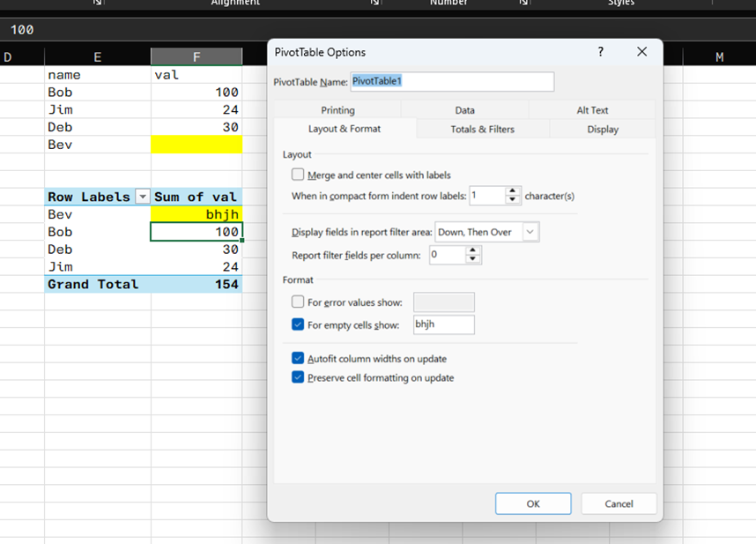Open the Alt Text tab
Image resolution: width=756 pixels, height=544 pixels.
(592, 110)
